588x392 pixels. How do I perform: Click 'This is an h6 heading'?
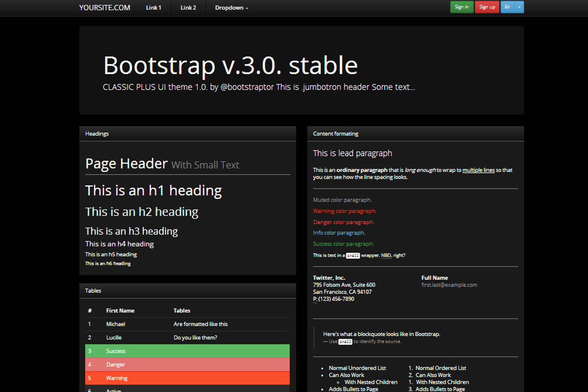pyautogui.click(x=108, y=264)
